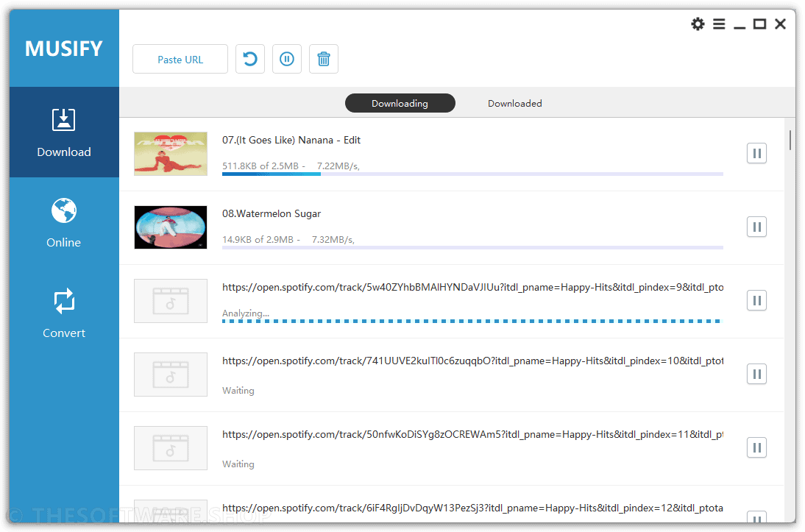Pause the pindex=9 analyzing track

756,300
